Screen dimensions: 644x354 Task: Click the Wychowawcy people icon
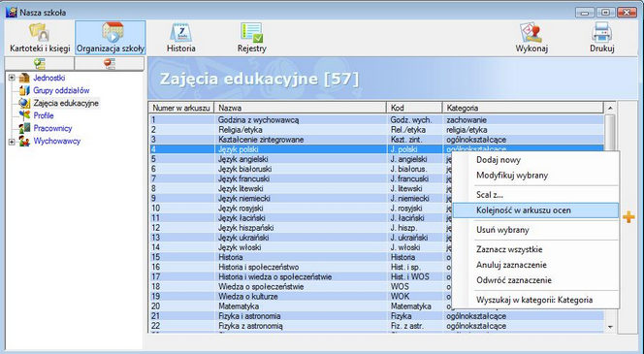[24, 141]
